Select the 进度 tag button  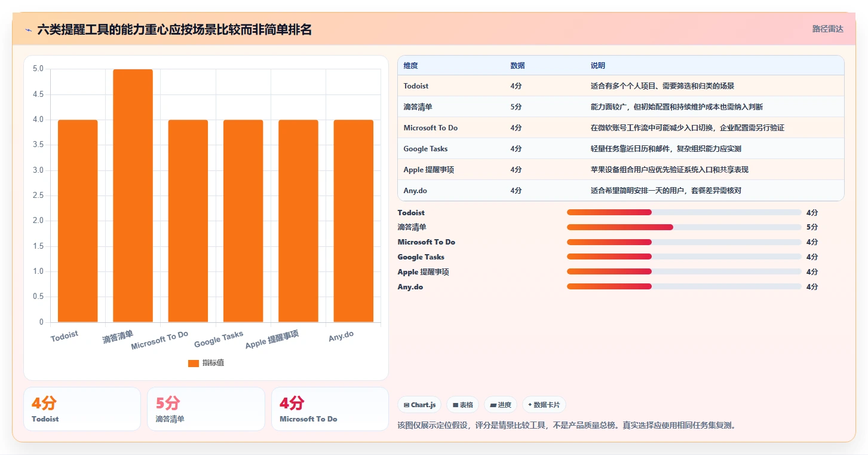[501, 405]
